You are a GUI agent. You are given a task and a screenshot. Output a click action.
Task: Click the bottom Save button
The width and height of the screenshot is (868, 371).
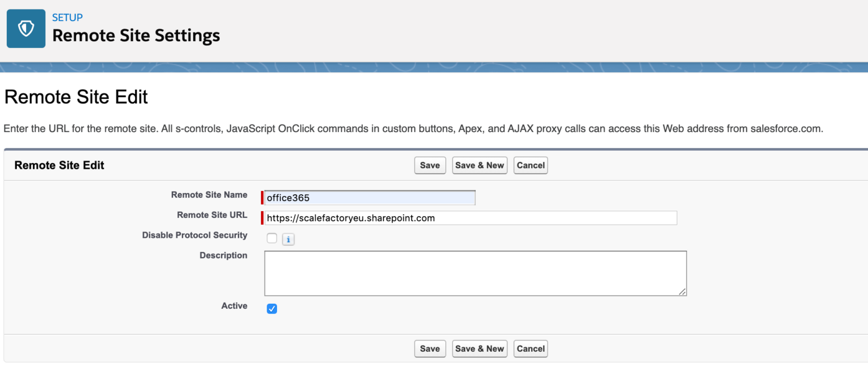point(429,349)
